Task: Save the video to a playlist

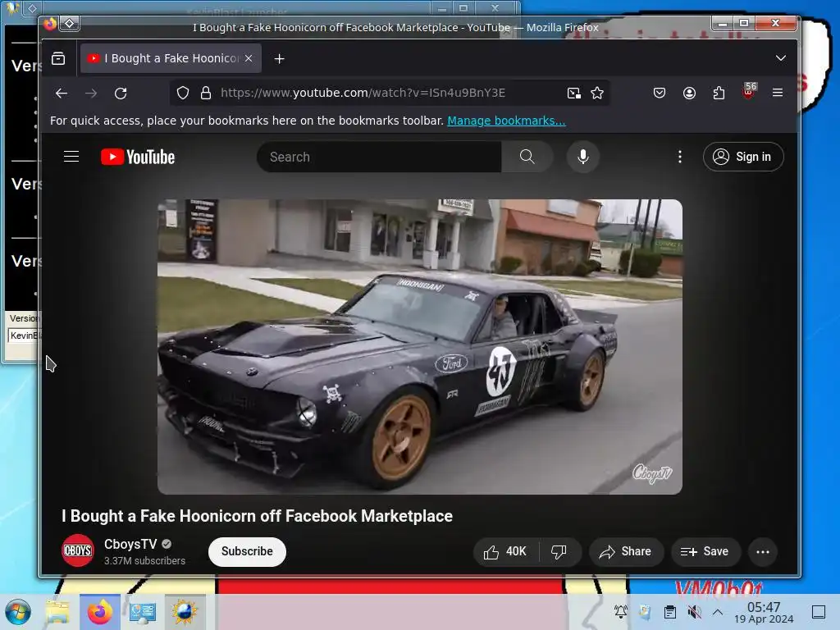Action: point(705,552)
